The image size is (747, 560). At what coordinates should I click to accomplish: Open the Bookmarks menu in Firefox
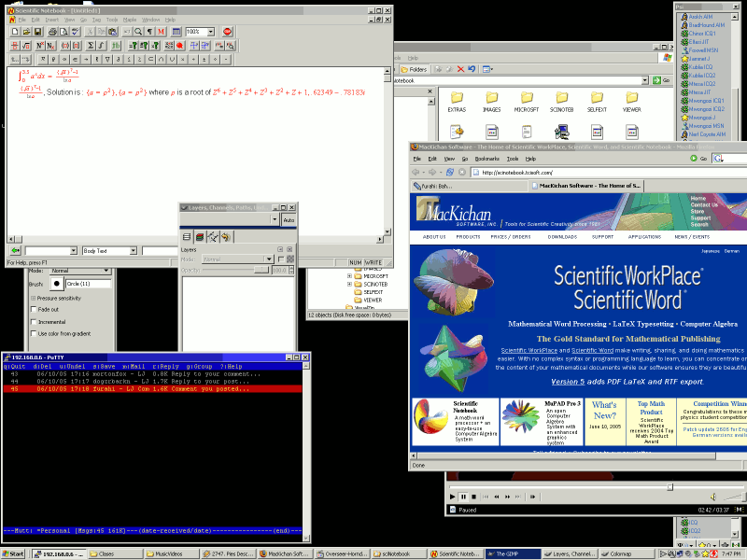coord(486,159)
